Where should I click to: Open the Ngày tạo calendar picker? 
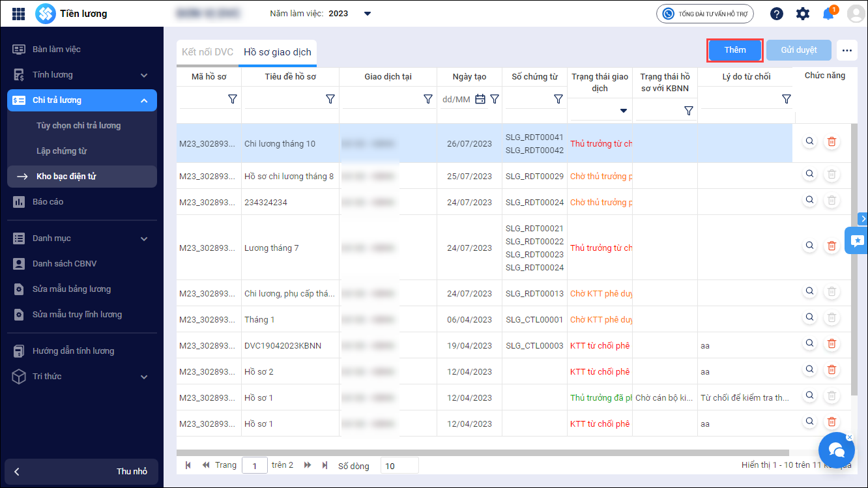tap(480, 99)
